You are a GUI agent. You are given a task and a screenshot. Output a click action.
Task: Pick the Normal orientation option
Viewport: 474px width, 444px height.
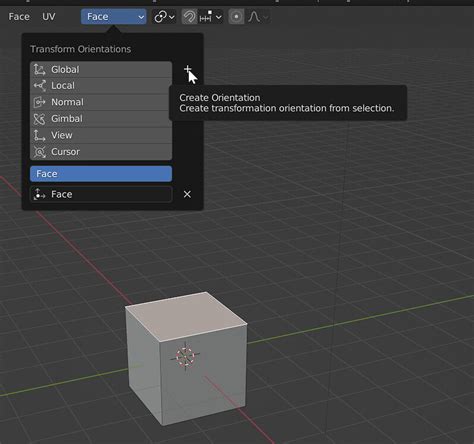coord(101,102)
